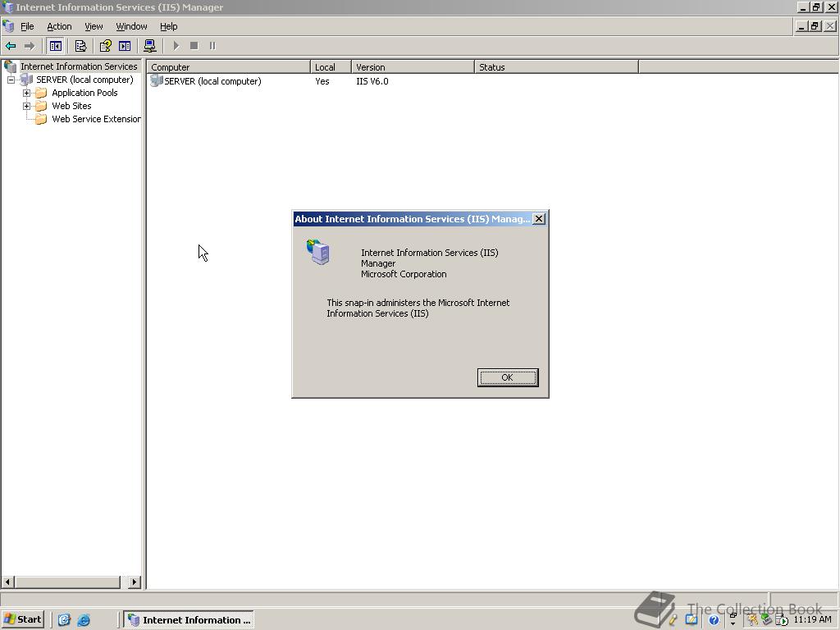Open the File menu
This screenshot has height=630, width=840.
(x=27, y=26)
